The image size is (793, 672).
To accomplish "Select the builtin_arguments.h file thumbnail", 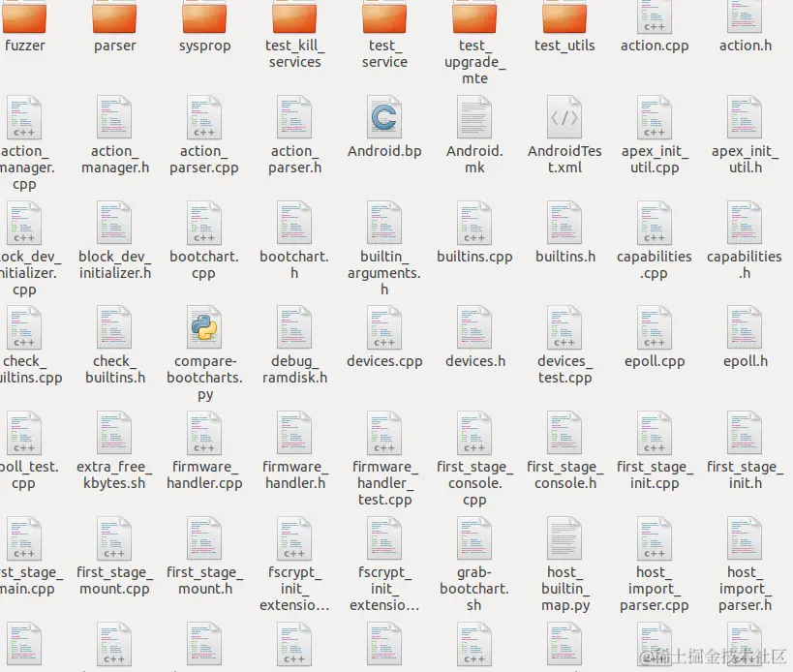I will pyautogui.click(x=384, y=223).
